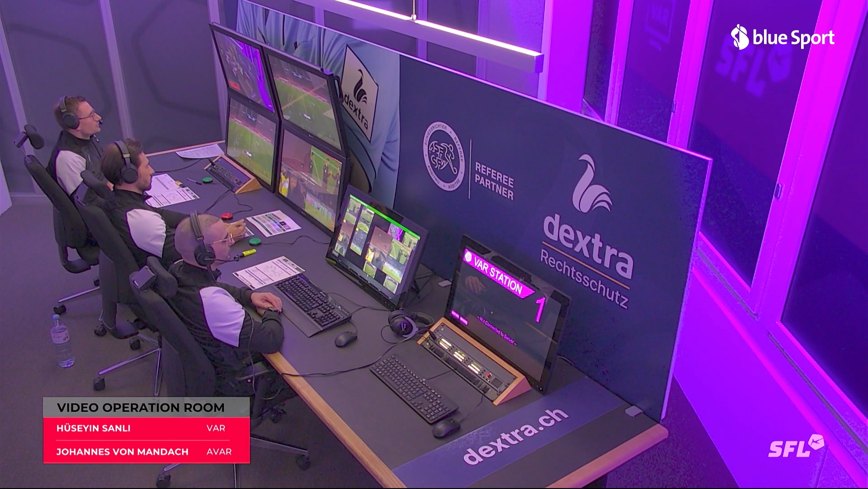Click the "dextra.ch" text on the desk
This screenshot has width=868, height=489.
(516, 435)
